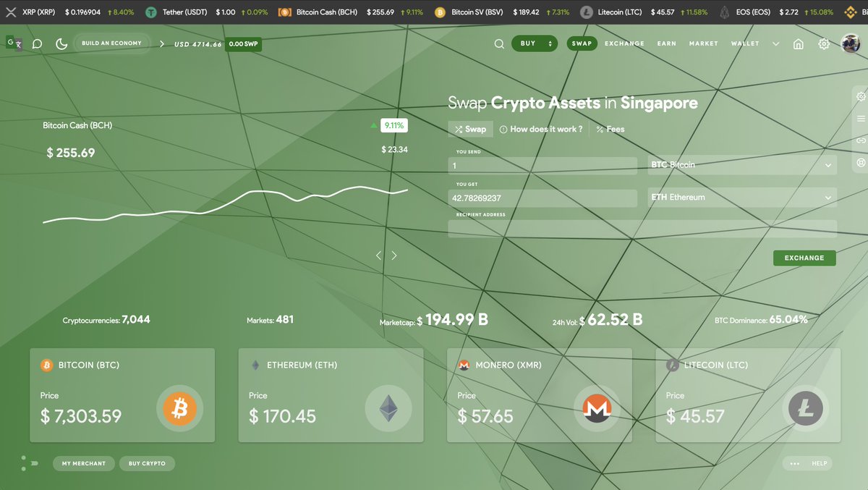Click the 9.11% change badge

pyautogui.click(x=394, y=125)
